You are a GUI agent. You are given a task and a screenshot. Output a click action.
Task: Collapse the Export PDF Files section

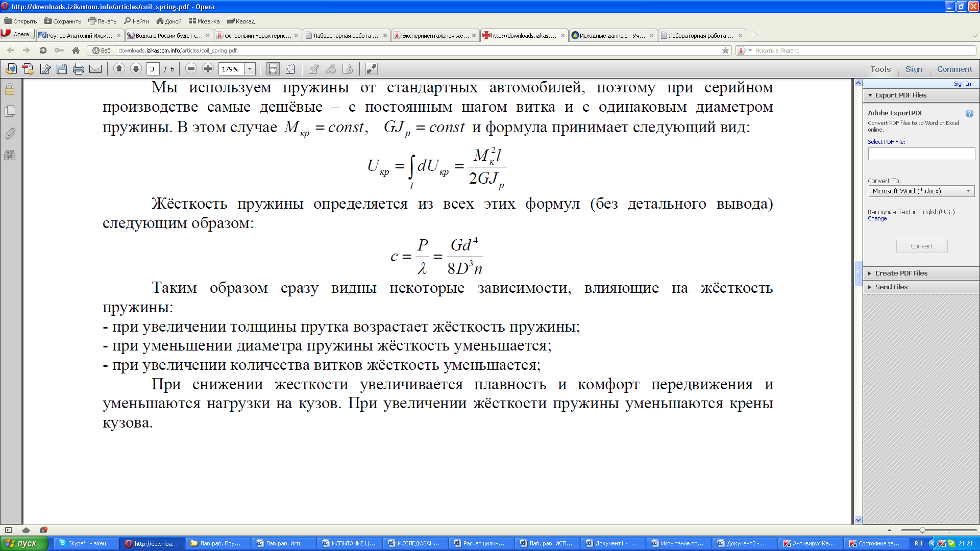[870, 95]
